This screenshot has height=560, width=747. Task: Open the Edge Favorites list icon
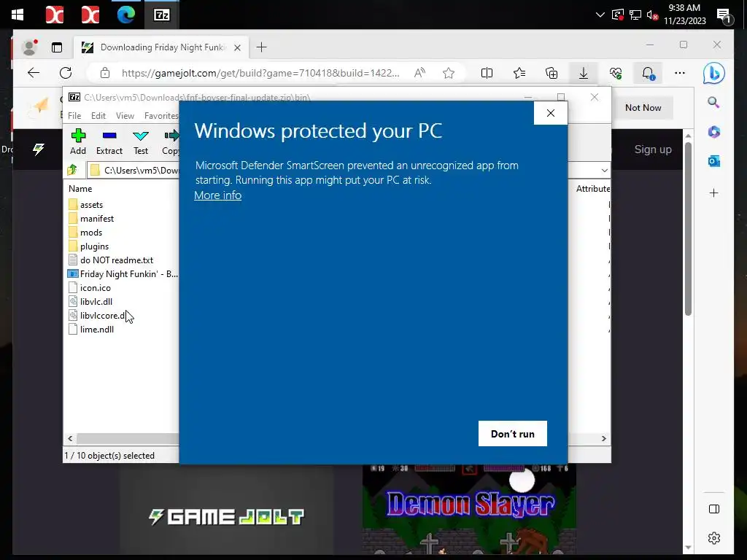pos(519,73)
